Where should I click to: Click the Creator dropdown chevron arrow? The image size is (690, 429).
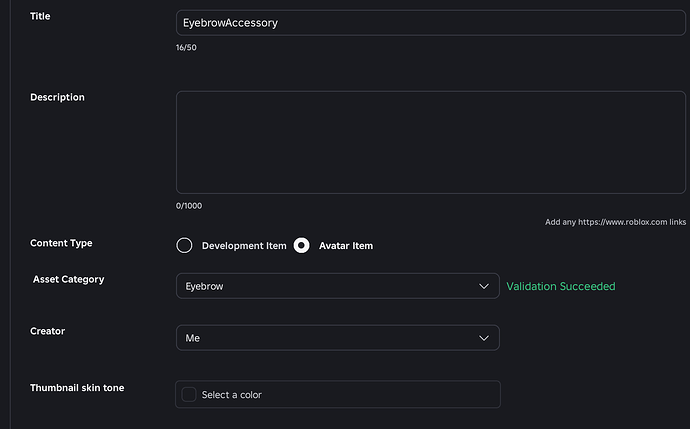[484, 338]
